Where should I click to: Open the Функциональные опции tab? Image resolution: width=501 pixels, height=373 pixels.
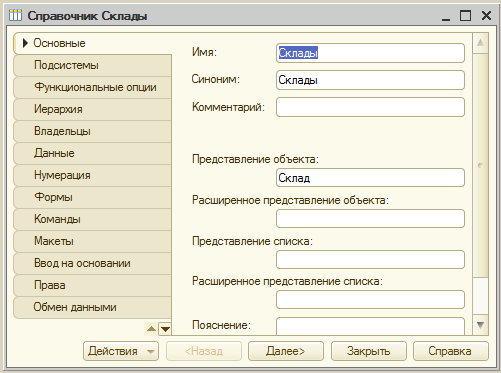click(x=92, y=87)
